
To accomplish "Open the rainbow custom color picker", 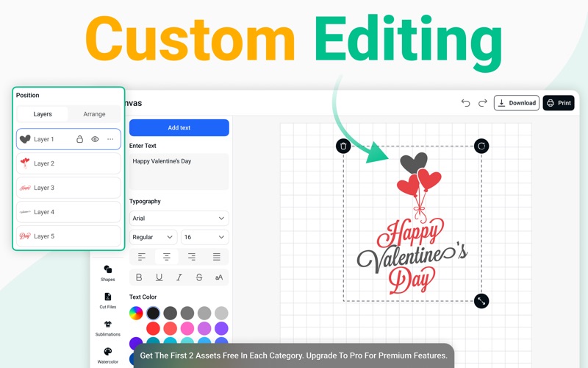I will tap(136, 313).
